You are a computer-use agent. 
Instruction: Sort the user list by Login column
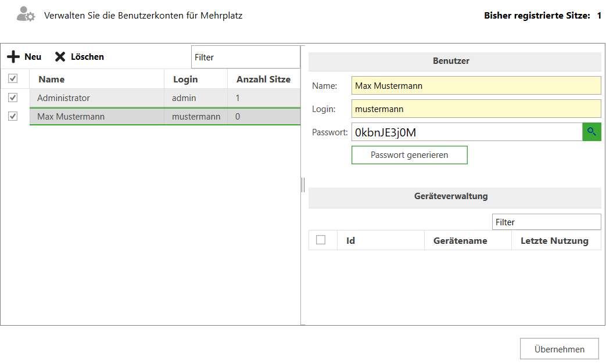tap(185, 79)
